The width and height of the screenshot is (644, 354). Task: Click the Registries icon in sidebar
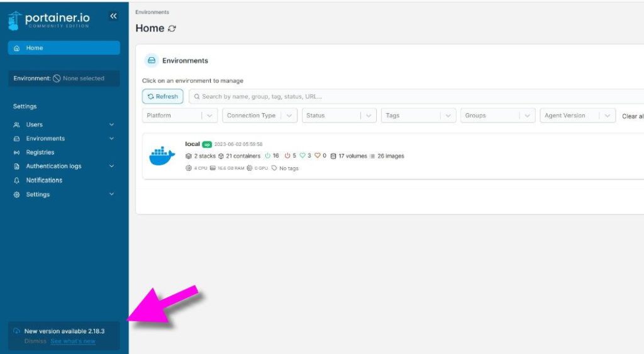[x=17, y=152]
